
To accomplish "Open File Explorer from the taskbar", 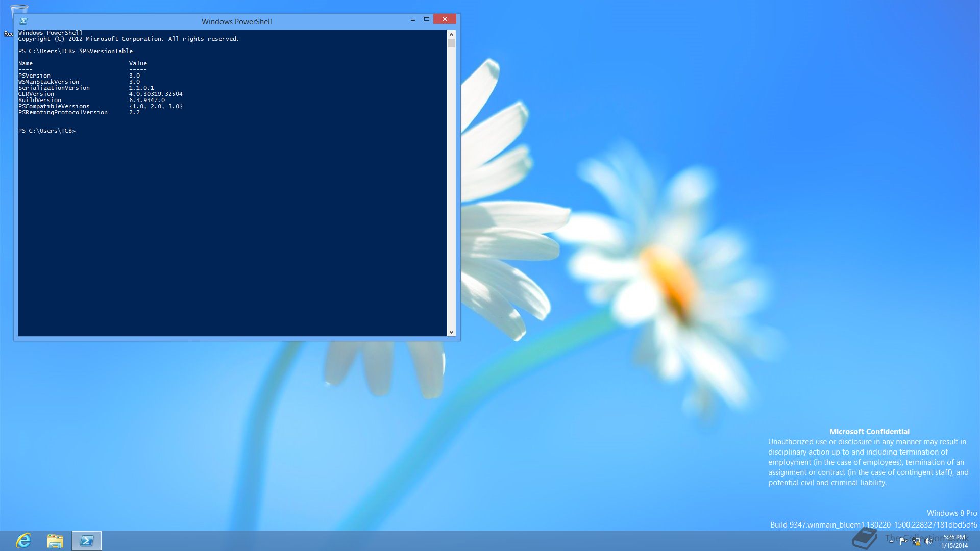I will tap(55, 541).
